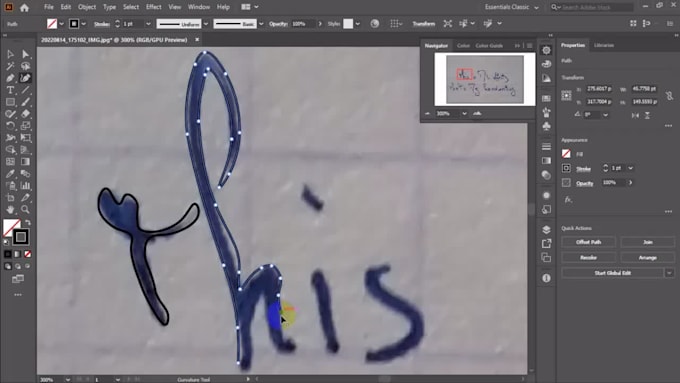Click Transform in the control bar
Viewport: 680px width, 383px height.
[423, 24]
